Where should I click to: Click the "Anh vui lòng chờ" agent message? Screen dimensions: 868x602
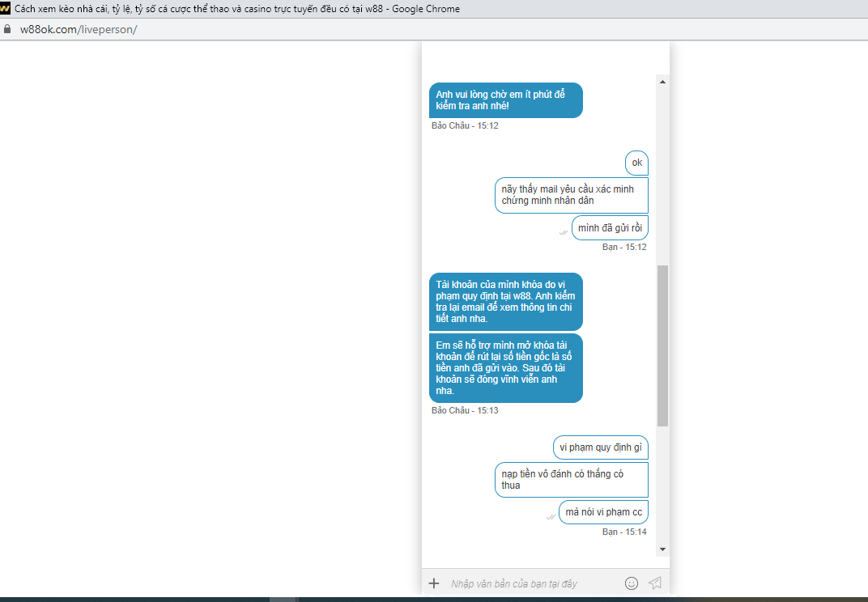coord(505,100)
